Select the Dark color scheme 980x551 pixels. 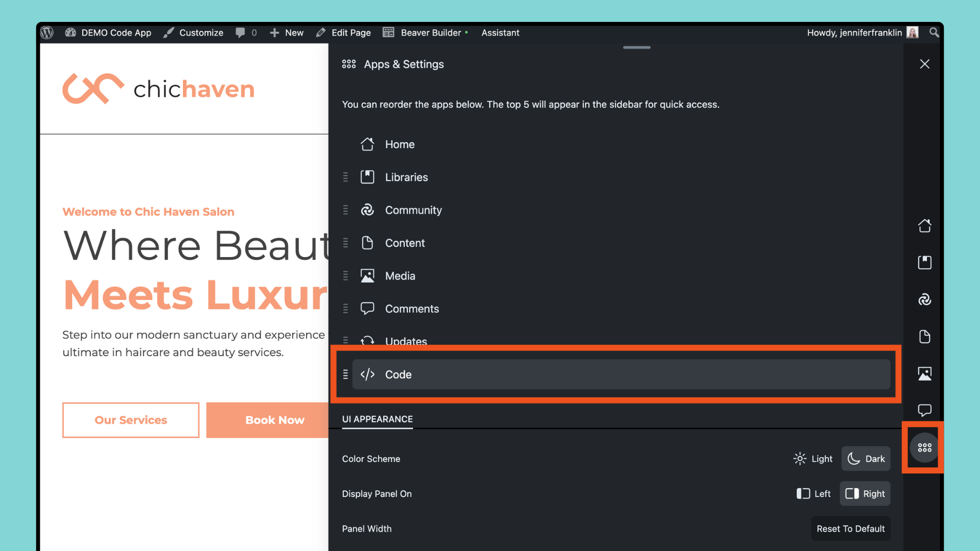866,459
